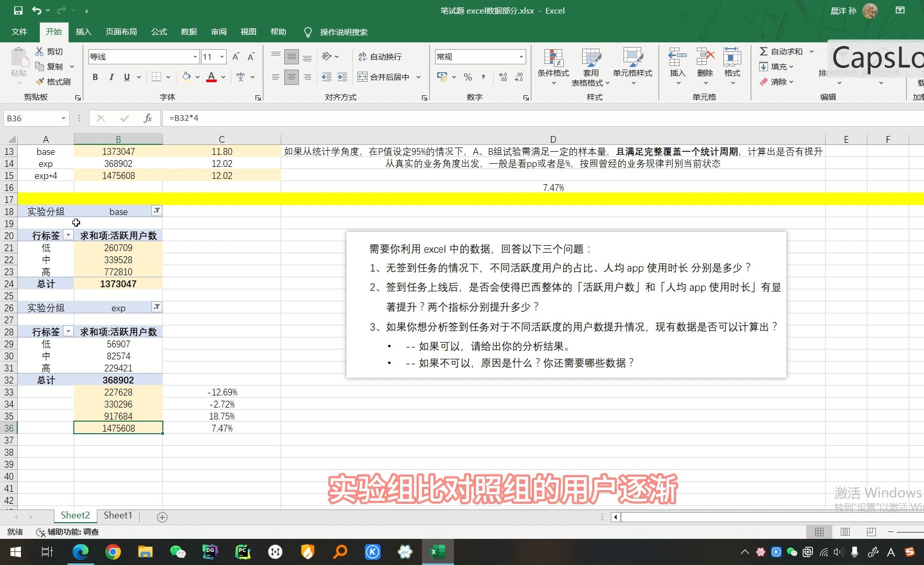
Task: Open the font name dropdown 等线
Action: (195, 56)
